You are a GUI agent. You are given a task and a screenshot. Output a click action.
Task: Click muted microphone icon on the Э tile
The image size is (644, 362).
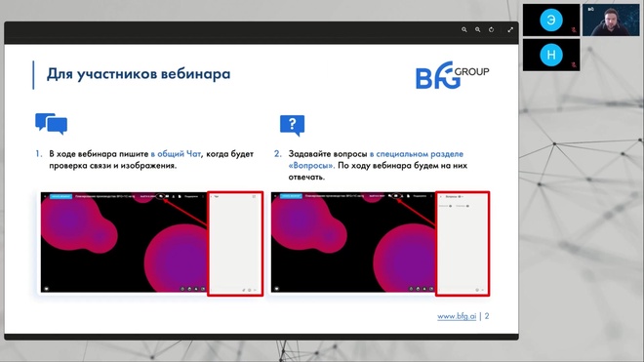coord(574,30)
